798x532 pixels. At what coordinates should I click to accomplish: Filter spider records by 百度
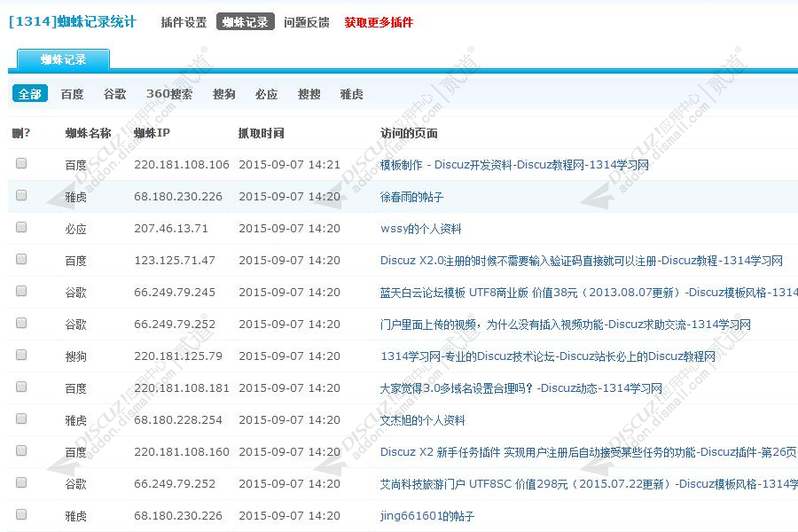click(x=73, y=94)
